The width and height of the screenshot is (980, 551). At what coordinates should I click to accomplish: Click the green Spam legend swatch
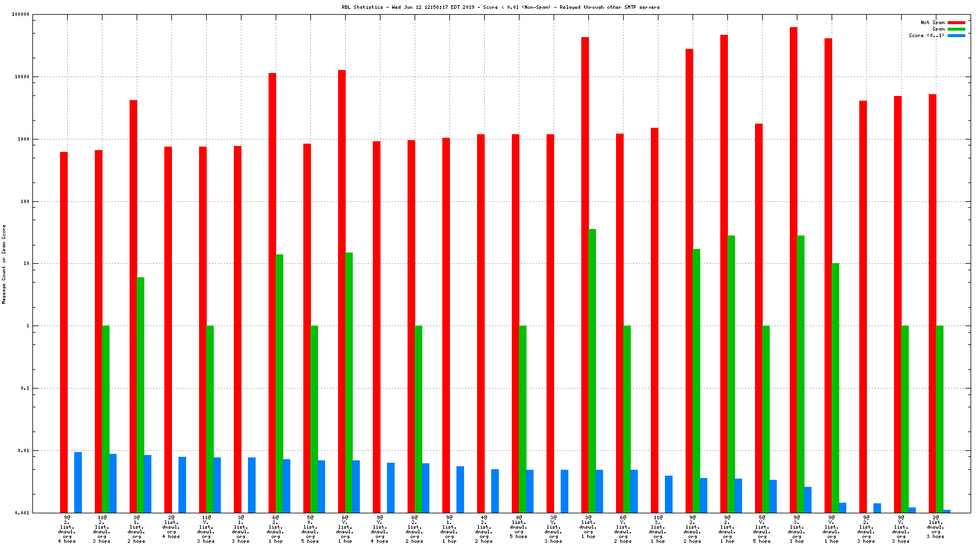click(956, 29)
